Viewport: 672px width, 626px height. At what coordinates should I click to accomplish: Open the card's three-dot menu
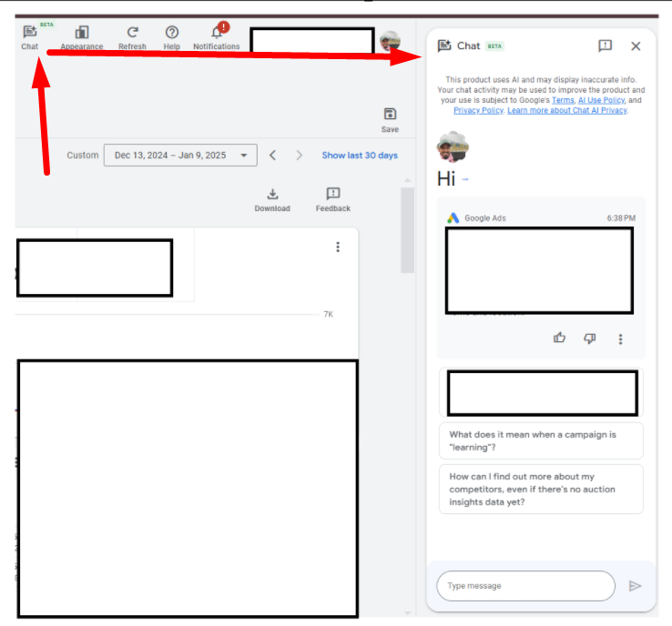click(338, 247)
